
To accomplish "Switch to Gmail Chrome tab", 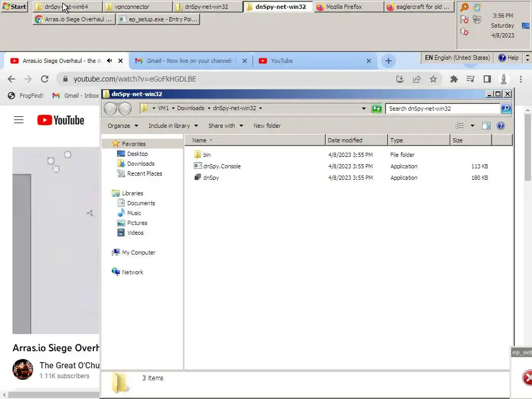I will tap(191, 61).
